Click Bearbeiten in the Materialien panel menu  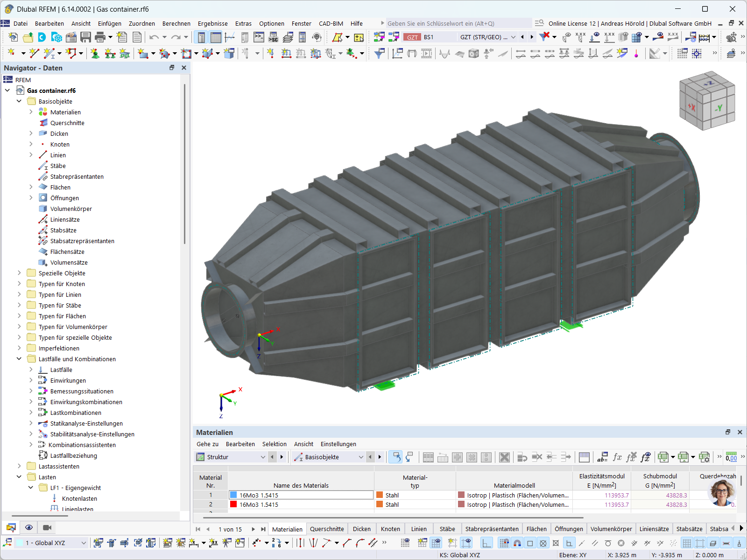pos(240,444)
